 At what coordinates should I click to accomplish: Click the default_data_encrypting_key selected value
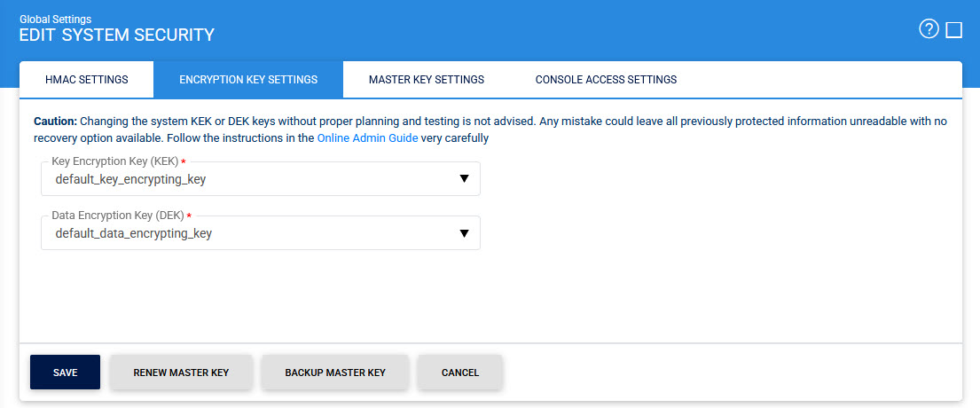(x=133, y=234)
